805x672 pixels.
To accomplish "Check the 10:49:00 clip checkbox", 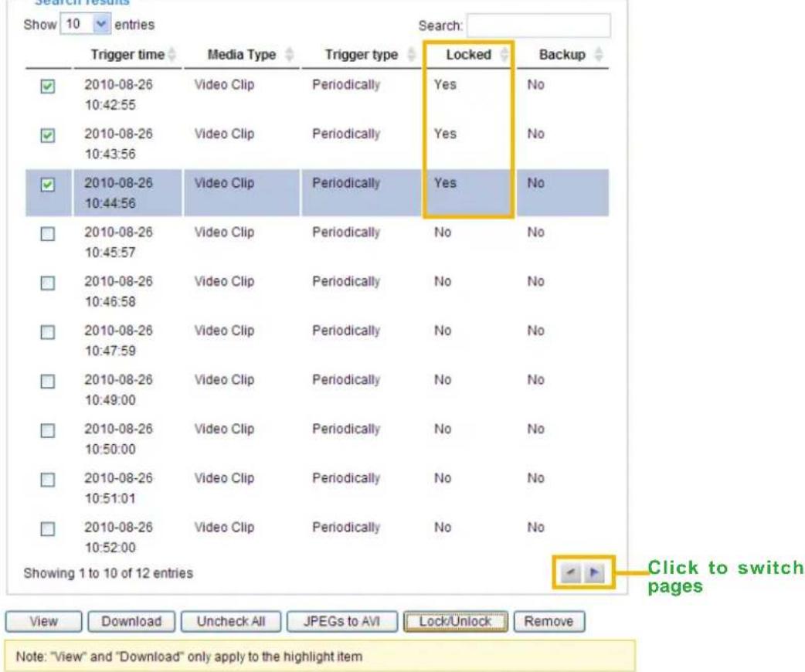I will (47, 382).
